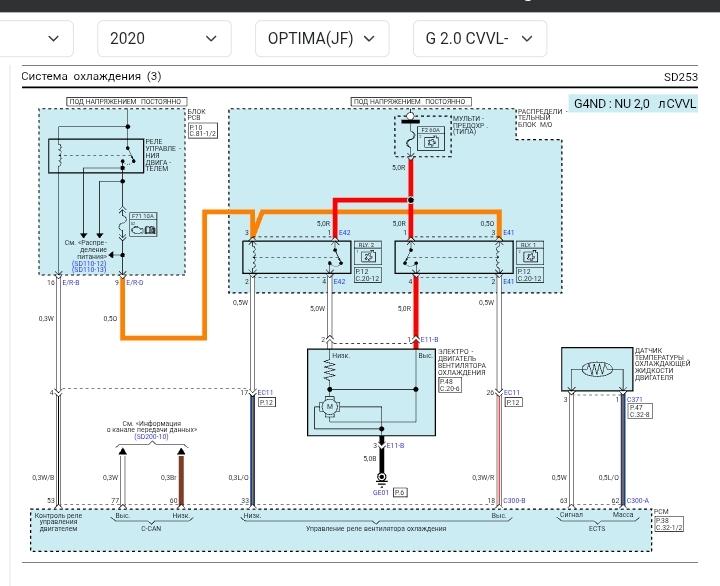This screenshot has height=586, width=720.
Task: Click the E42 connector label at pin 4
Action: [x=339, y=282]
